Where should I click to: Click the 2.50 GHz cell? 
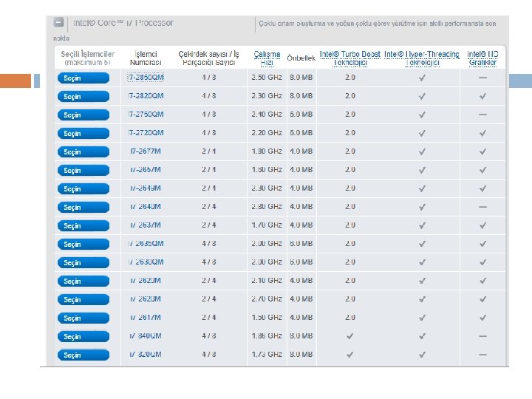click(267, 78)
